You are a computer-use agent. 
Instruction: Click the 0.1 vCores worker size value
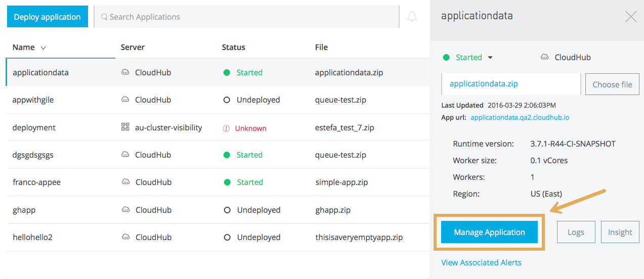click(x=549, y=160)
